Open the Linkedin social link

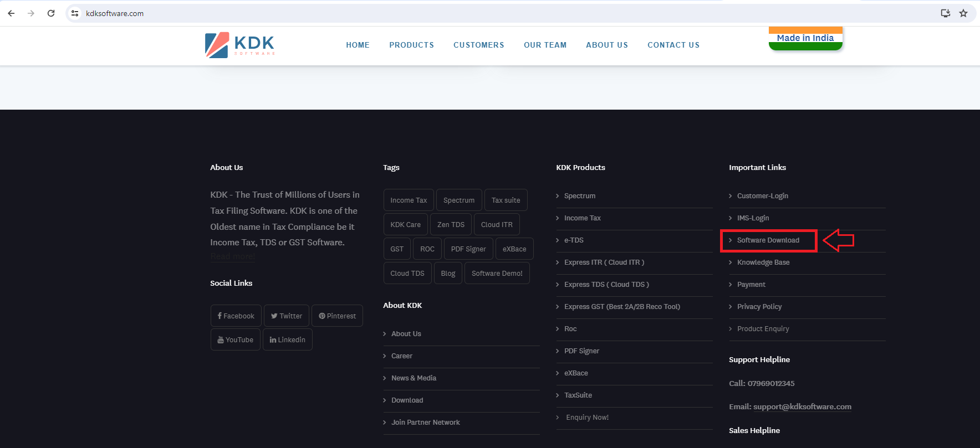(x=288, y=339)
